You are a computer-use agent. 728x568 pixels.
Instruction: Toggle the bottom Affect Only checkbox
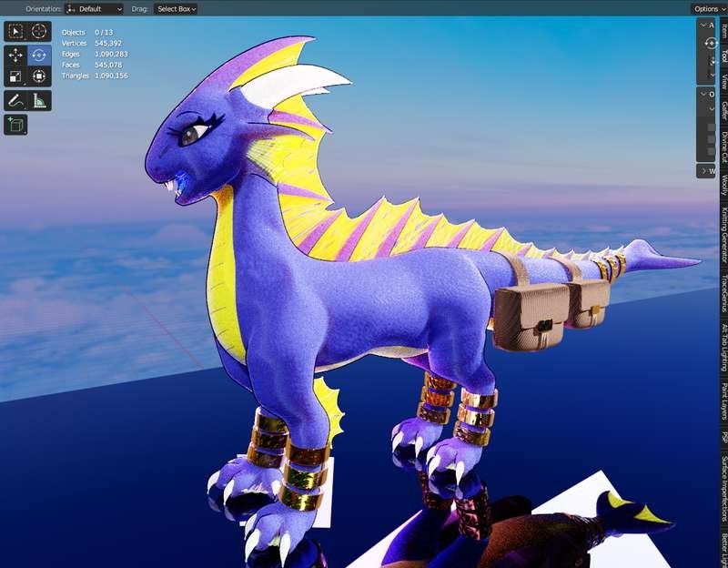pyautogui.click(x=711, y=151)
